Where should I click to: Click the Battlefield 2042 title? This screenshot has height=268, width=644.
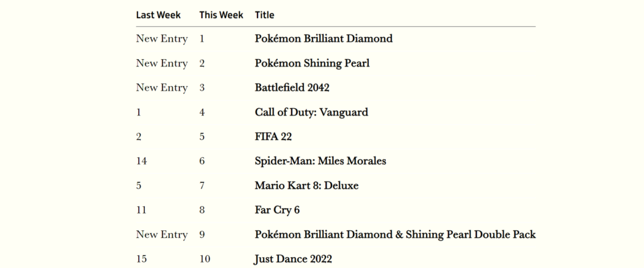coord(292,87)
